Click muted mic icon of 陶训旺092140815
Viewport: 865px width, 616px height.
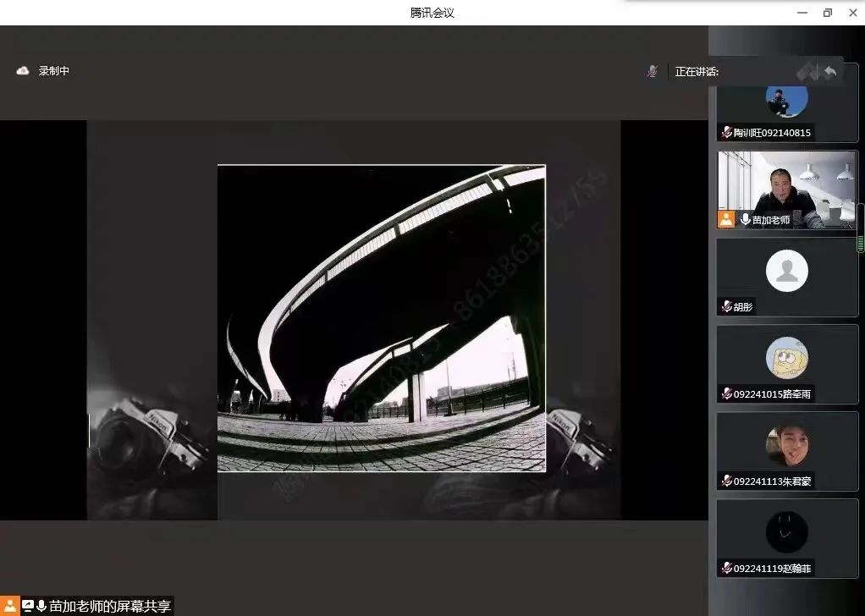pos(726,133)
